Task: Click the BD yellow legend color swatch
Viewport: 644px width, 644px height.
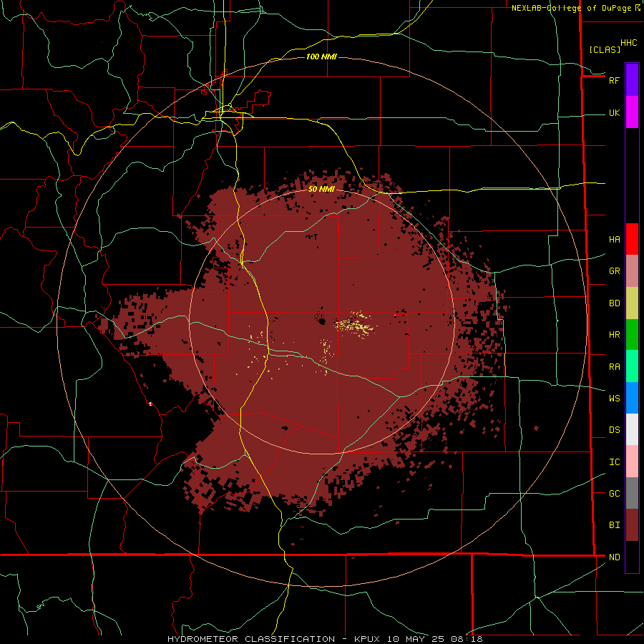Action: (632, 303)
